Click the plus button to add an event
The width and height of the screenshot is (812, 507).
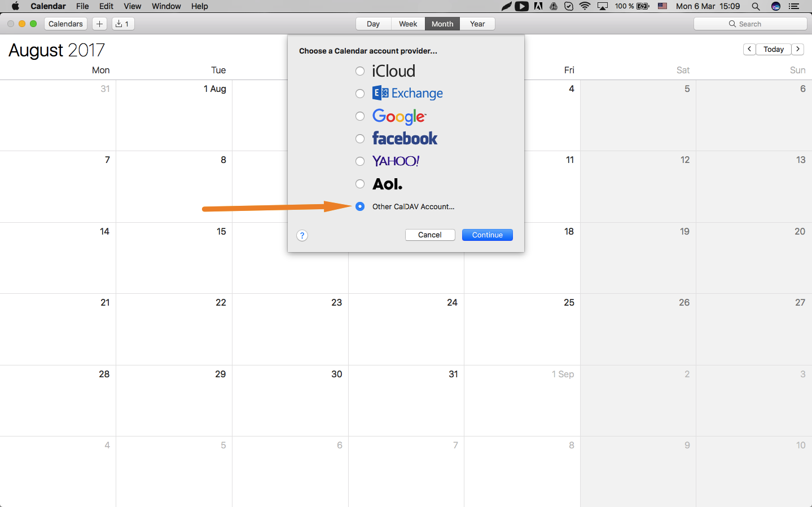click(x=99, y=24)
